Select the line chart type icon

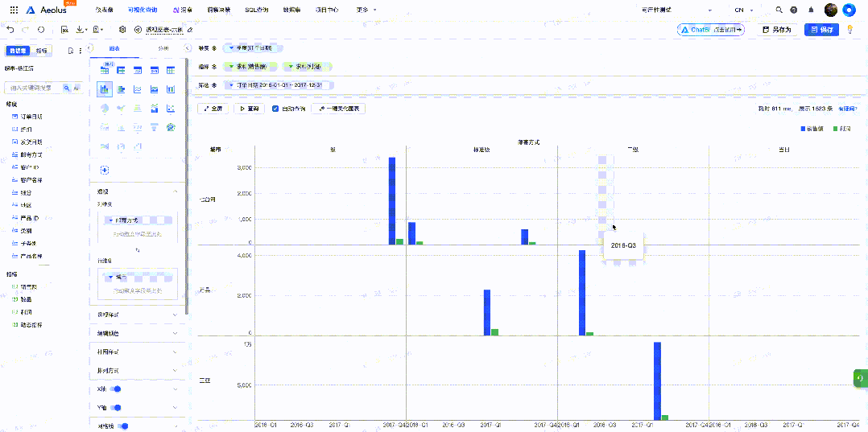(x=138, y=89)
